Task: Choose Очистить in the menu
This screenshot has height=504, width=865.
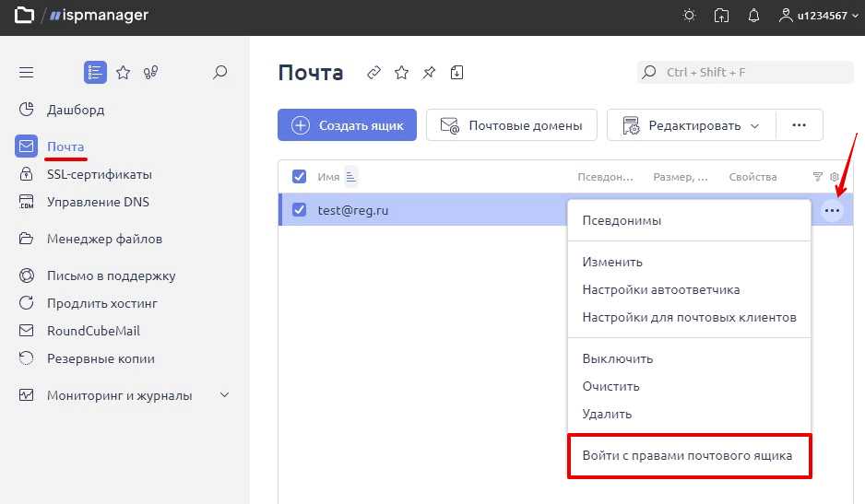Action: 610,386
